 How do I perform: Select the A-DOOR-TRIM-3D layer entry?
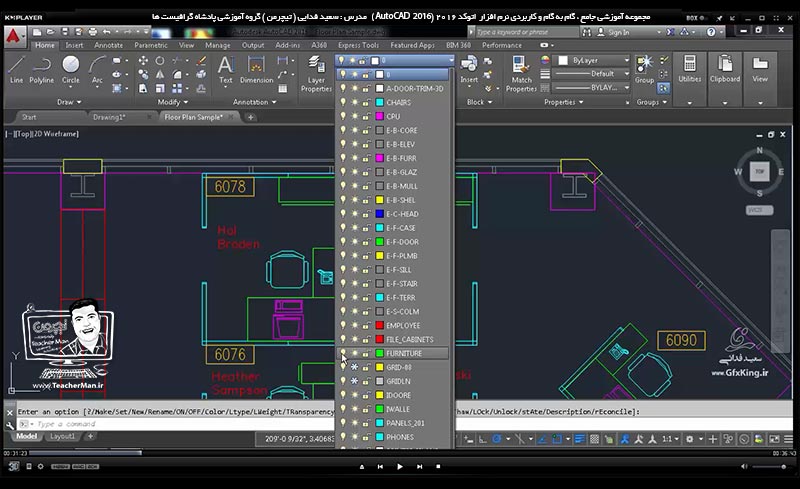393,88
